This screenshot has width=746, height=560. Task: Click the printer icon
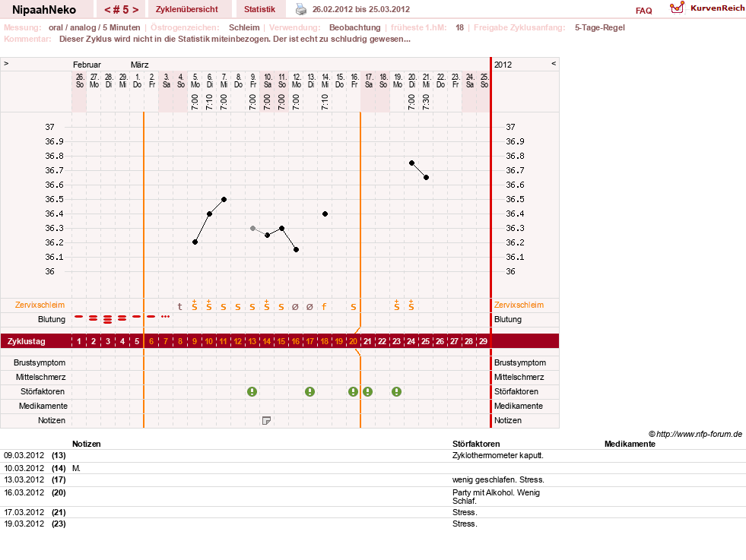tap(301, 9)
